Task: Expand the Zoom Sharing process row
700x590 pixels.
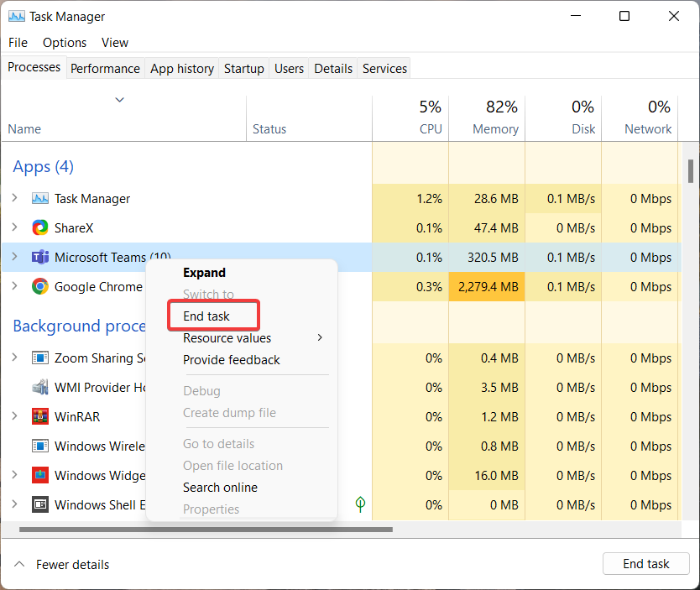Action: 15,358
